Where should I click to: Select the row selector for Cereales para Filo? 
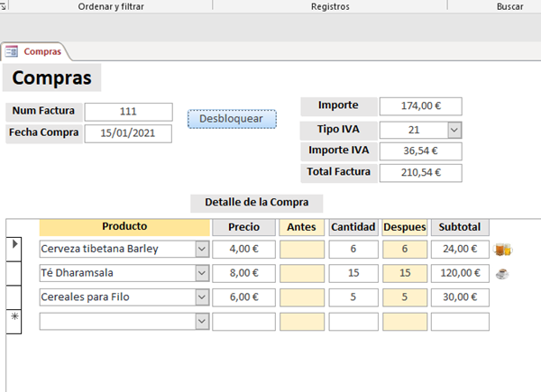[x=14, y=296]
